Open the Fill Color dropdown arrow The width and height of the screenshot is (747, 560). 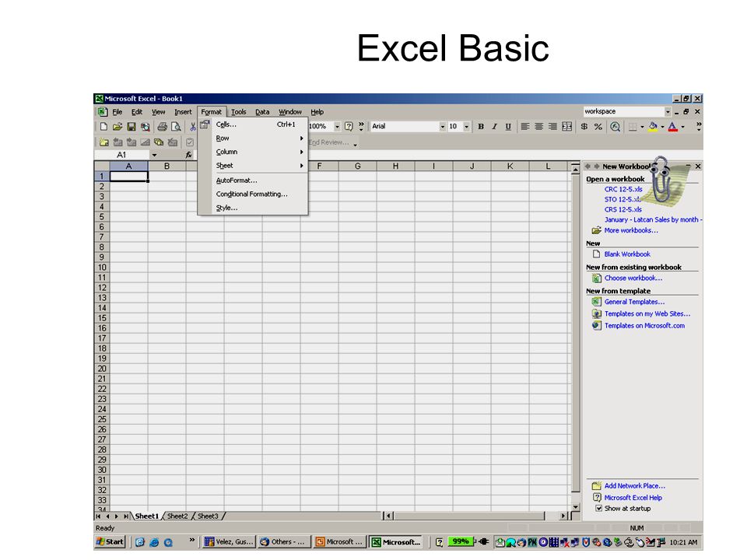(662, 127)
